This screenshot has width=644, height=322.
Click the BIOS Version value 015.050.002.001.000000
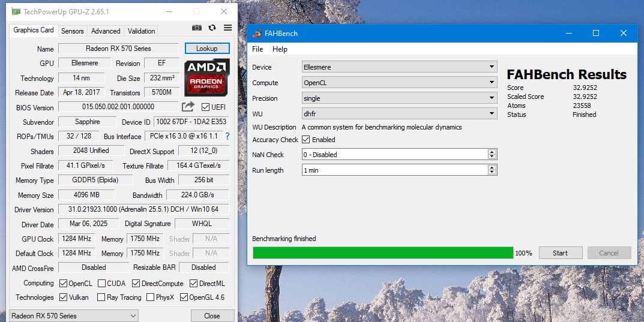pos(118,107)
